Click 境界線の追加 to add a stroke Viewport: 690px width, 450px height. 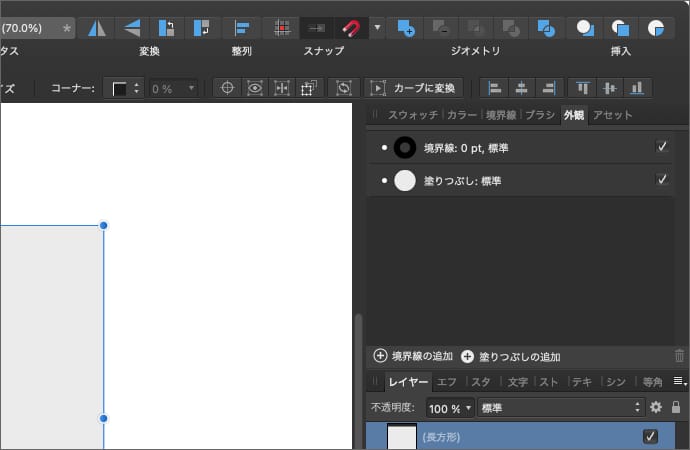(x=413, y=356)
